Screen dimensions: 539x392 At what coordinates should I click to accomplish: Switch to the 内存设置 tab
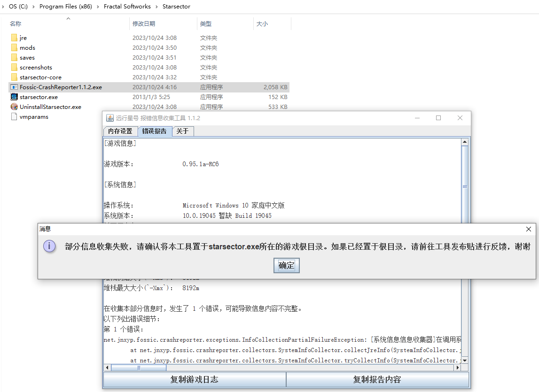120,131
